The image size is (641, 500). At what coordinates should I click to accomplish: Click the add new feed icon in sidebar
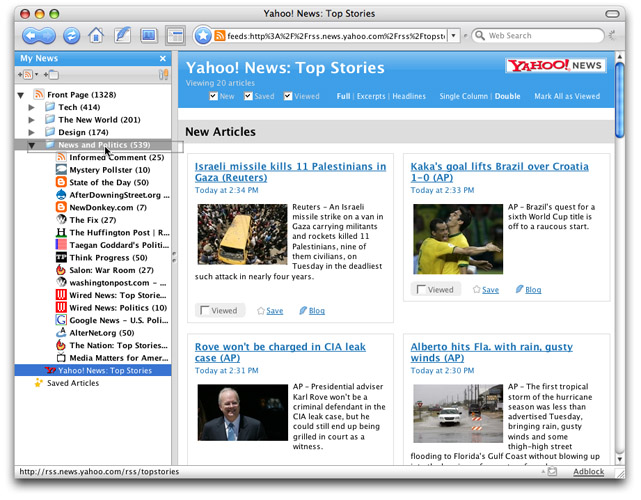29,75
